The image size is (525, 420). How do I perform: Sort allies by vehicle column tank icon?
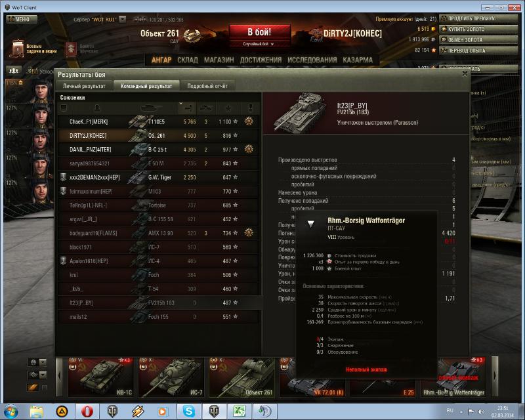[152, 108]
